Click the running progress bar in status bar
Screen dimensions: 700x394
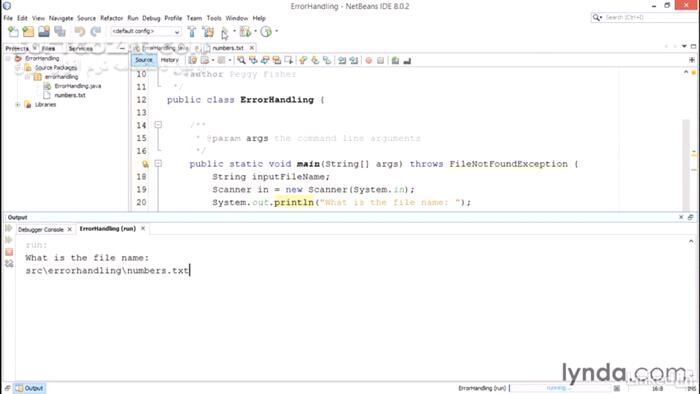(559, 388)
